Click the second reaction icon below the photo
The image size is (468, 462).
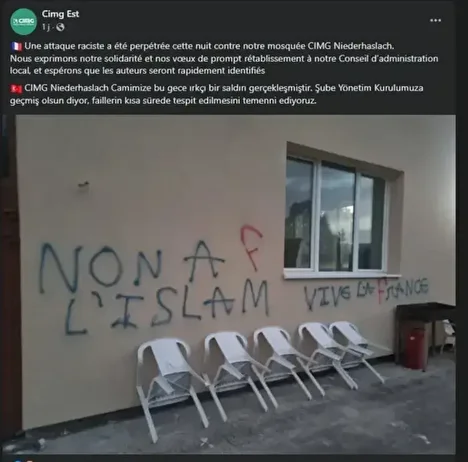point(29,461)
